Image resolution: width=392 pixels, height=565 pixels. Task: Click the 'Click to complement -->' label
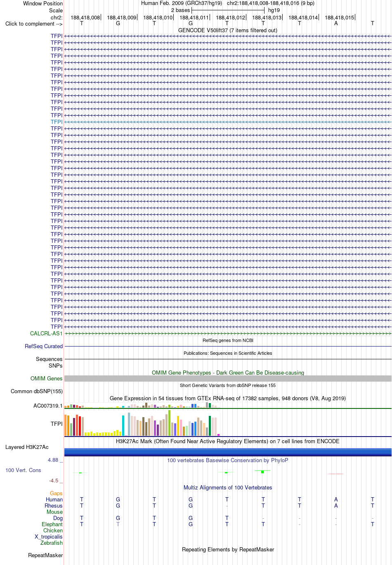(34, 24)
